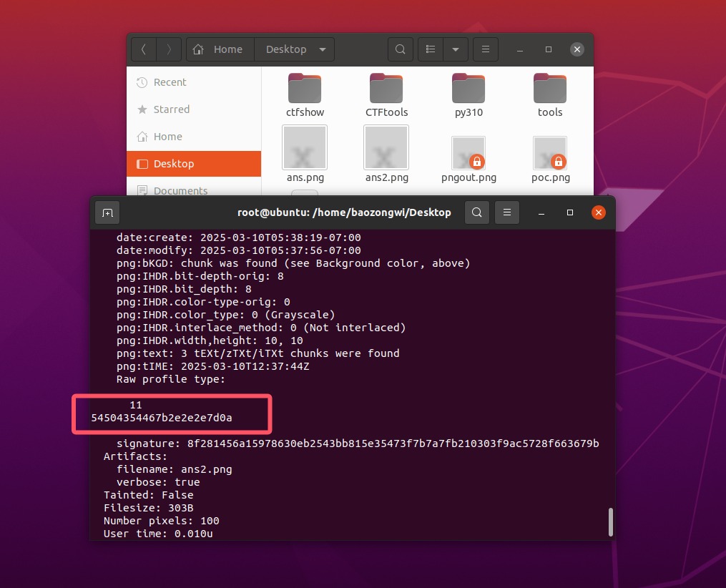Select Starred in the sidebar
726x588 pixels.
pyautogui.click(x=171, y=109)
